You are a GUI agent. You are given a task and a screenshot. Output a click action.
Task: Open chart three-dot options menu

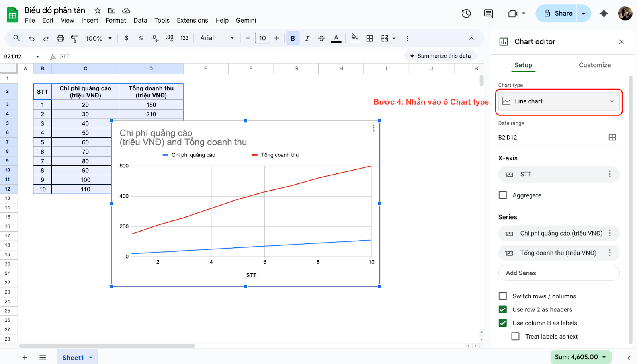[373, 128]
